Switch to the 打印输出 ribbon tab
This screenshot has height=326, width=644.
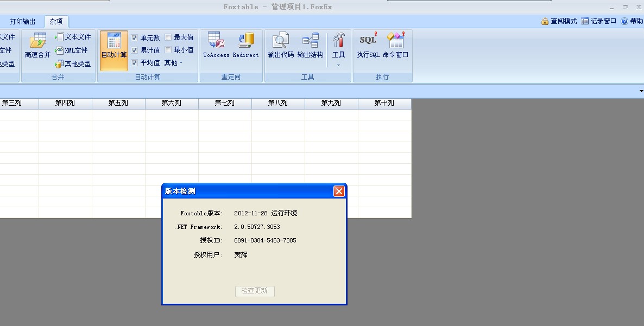tap(22, 21)
